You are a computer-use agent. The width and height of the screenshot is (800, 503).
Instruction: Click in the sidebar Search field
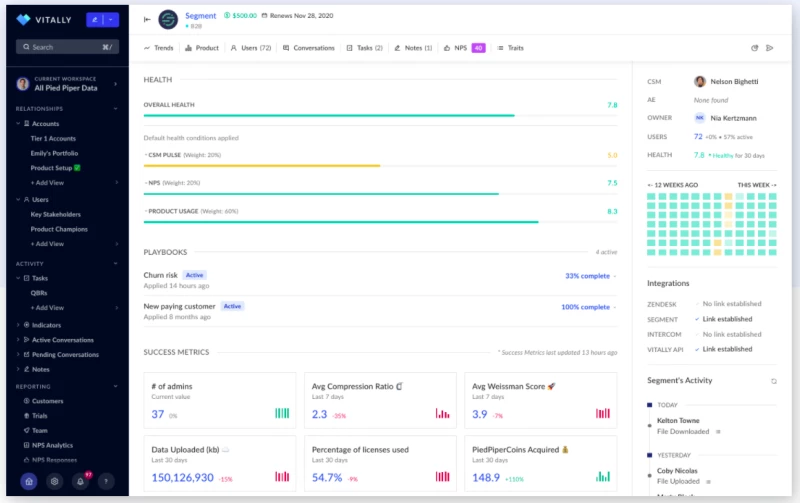click(67, 47)
